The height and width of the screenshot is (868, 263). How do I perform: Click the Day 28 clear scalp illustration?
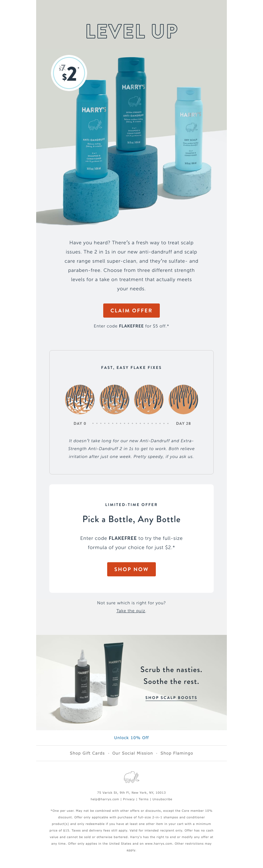(x=183, y=399)
